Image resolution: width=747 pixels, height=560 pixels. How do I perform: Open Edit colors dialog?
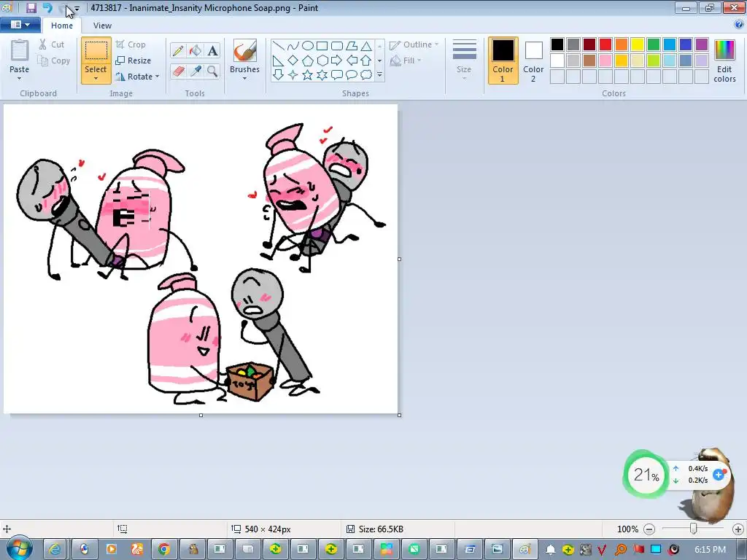pyautogui.click(x=724, y=61)
